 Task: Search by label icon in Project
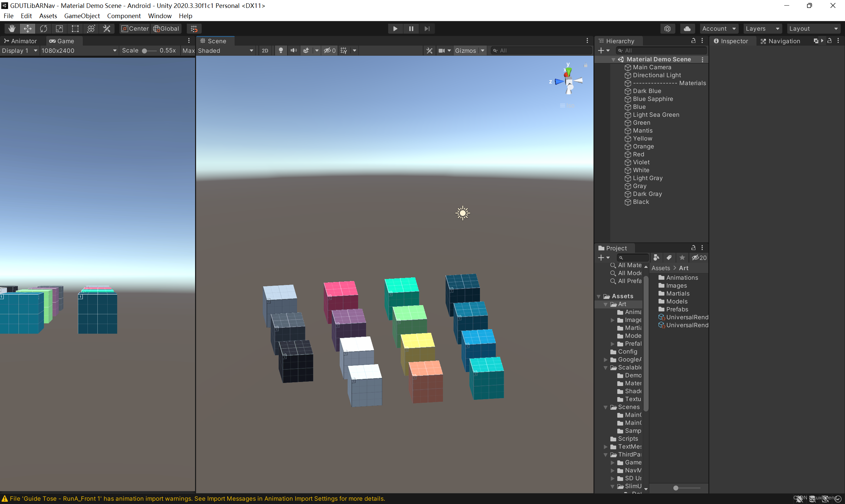click(x=669, y=258)
